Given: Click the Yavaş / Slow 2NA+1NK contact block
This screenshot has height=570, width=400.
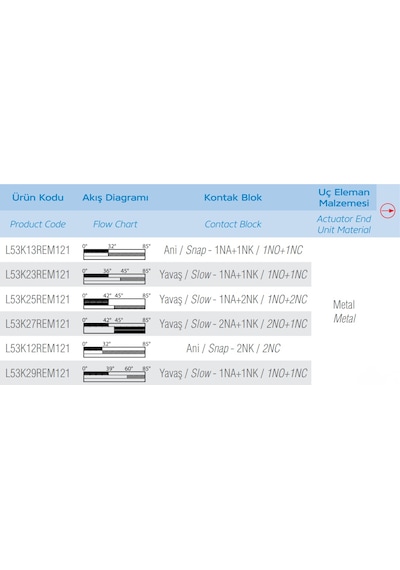Looking at the screenshot, I should point(233,324).
